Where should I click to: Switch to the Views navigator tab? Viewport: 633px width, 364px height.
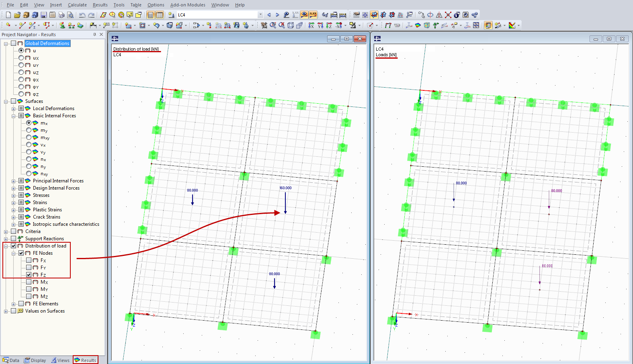60,360
